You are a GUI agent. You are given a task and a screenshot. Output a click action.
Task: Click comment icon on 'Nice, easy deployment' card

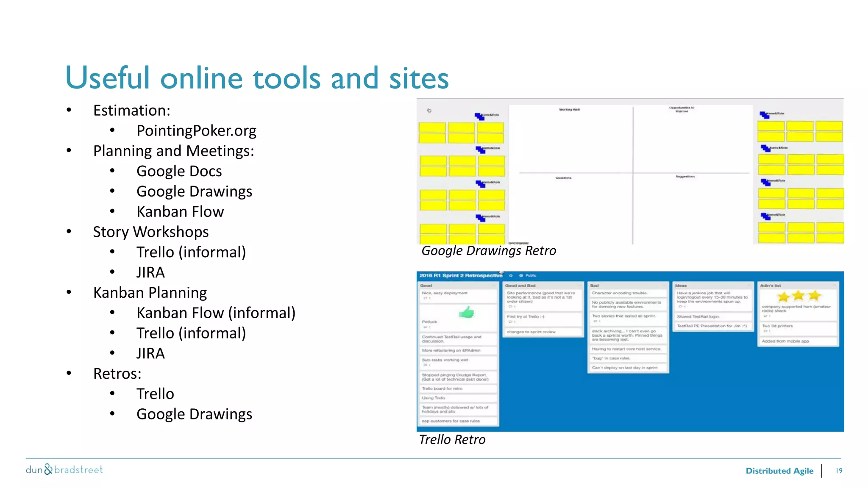(x=425, y=298)
